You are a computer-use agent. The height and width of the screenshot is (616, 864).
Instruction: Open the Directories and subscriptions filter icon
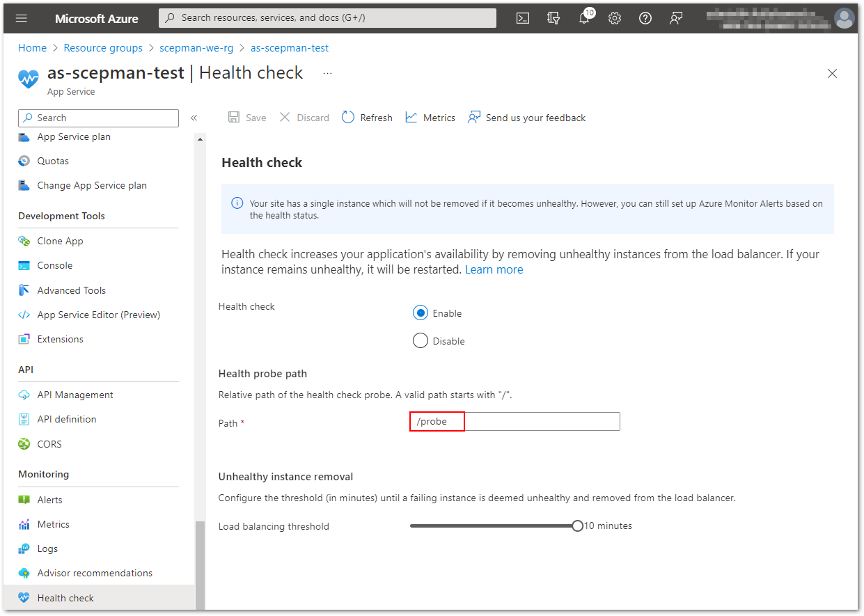(x=553, y=18)
